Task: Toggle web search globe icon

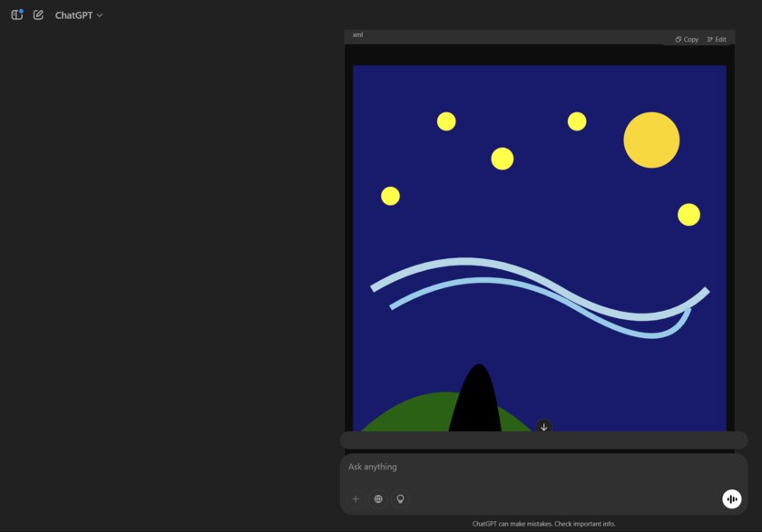Action: coord(378,498)
